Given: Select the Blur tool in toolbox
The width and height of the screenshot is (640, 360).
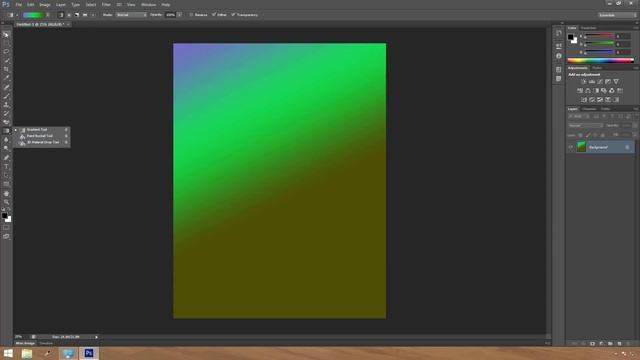Looking at the screenshot, I should coord(6,140).
